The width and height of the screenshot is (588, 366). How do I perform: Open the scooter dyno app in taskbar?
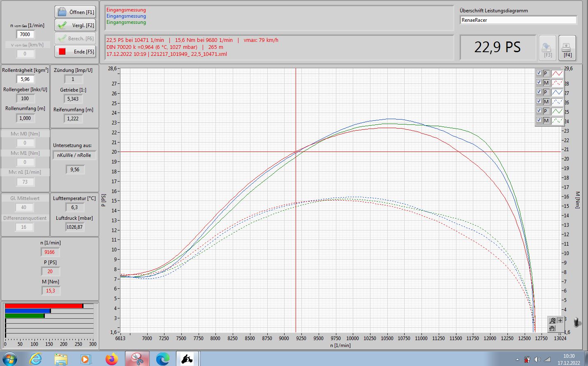coord(187,359)
